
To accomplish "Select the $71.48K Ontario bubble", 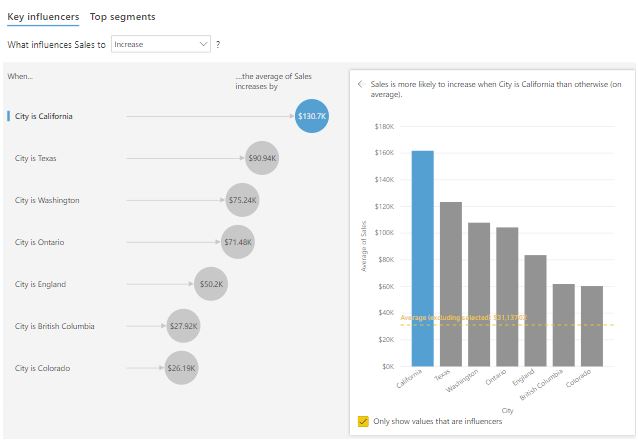I will click(238, 242).
